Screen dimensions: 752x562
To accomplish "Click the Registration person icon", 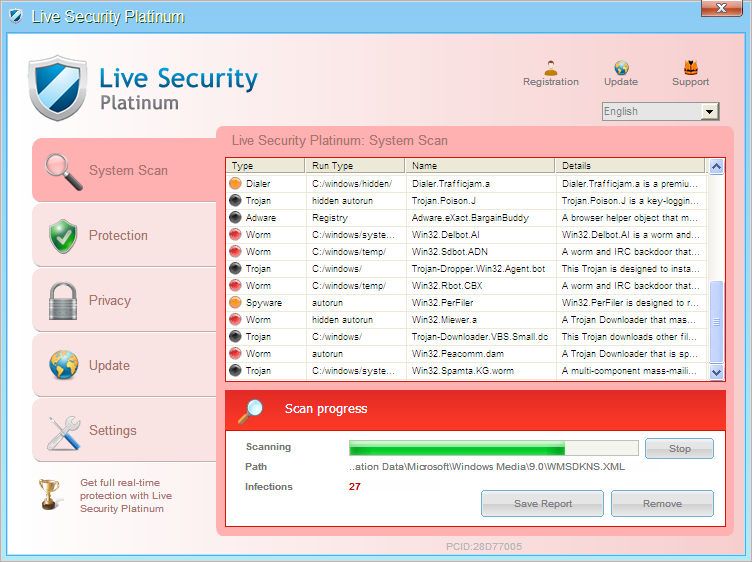I will (551, 68).
